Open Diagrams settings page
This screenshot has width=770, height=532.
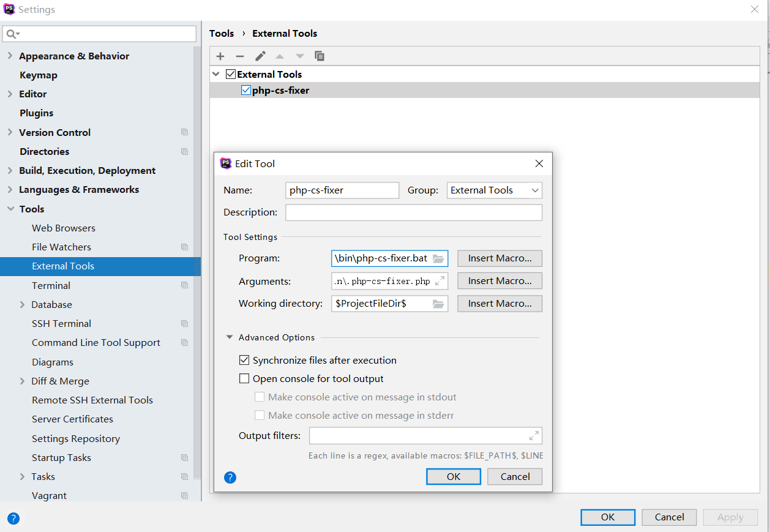(x=53, y=362)
